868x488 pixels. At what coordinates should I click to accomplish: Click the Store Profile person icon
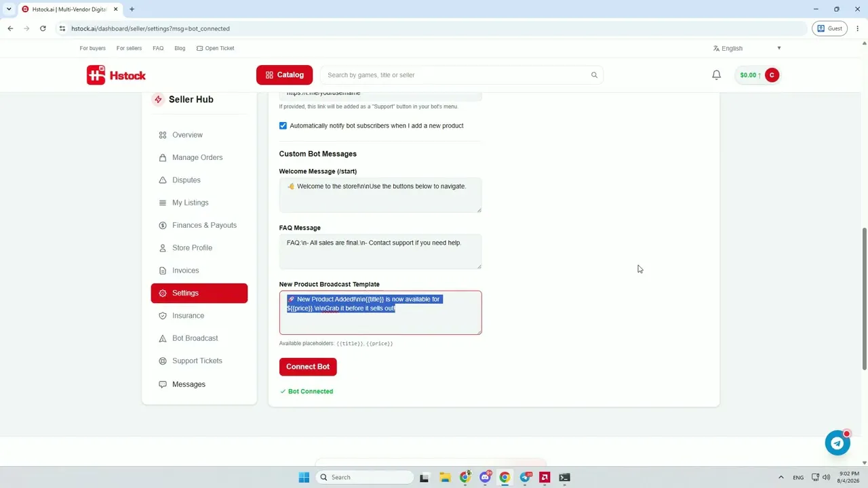click(x=163, y=248)
